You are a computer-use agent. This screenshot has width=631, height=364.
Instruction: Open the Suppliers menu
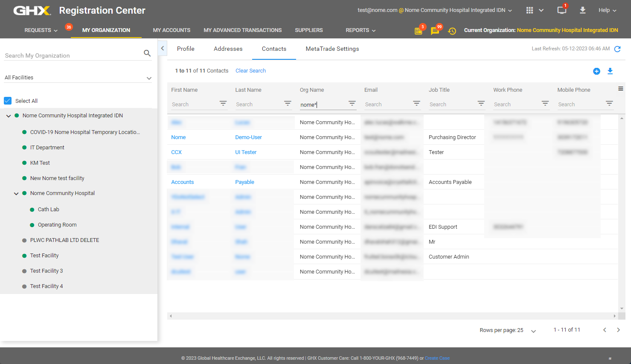click(x=309, y=30)
